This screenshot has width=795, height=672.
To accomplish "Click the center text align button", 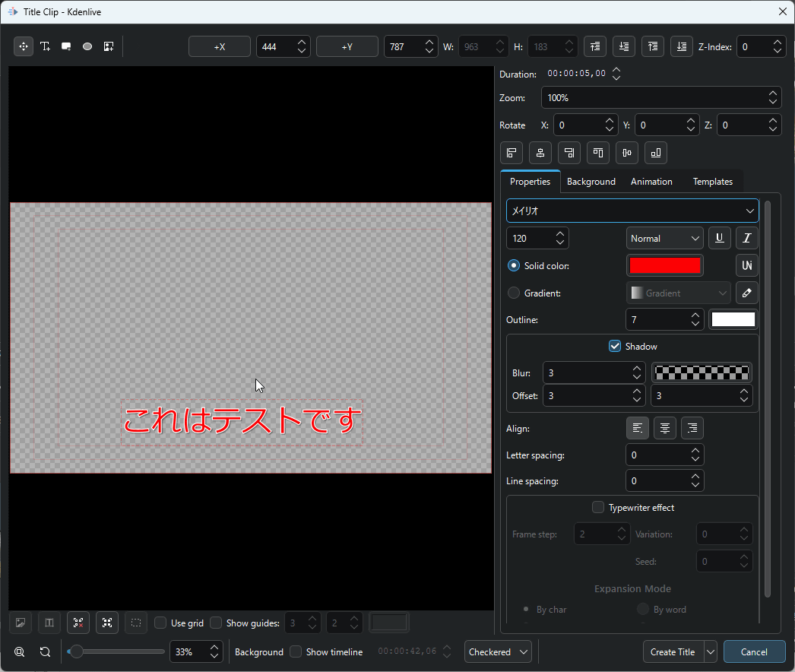I will (x=665, y=429).
